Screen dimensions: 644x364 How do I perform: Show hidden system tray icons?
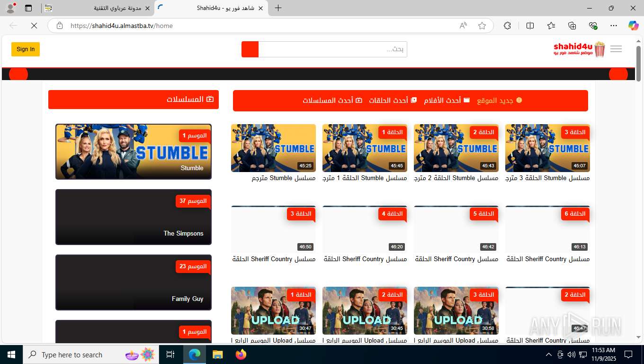549,355
